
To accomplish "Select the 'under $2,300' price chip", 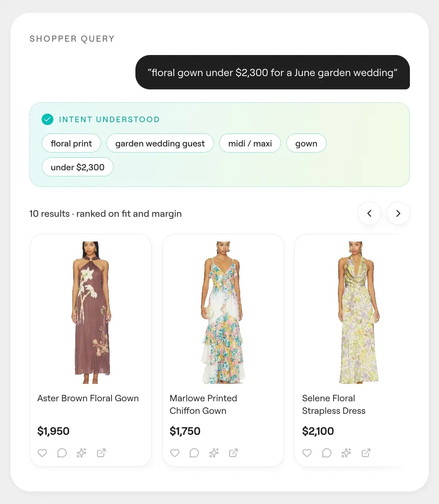I will (x=78, y=167).
